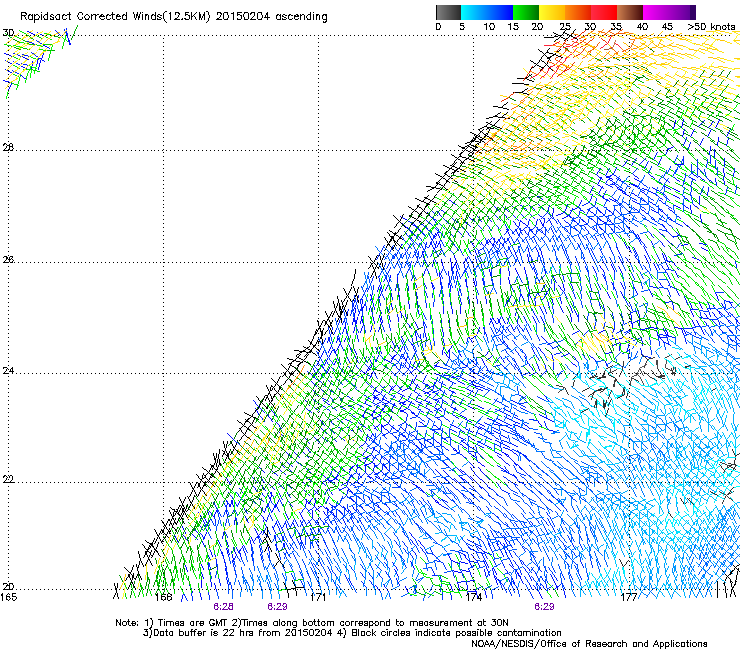
Task: Click the longitude axis label '168'
Action: pyautogui.click(x=163, y=597)
